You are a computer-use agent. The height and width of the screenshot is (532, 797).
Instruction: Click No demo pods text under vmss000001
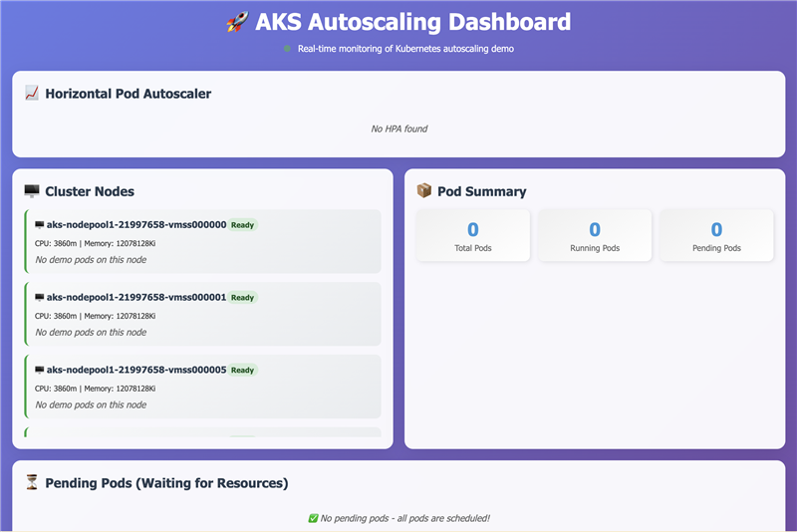tap(91, 333)
